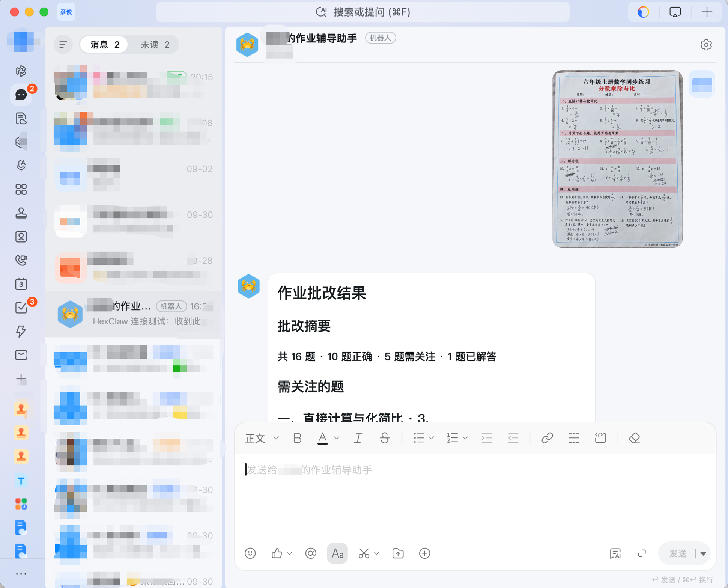
Task: Insert a hyperlink using link icon
Action: pos(547,438)
